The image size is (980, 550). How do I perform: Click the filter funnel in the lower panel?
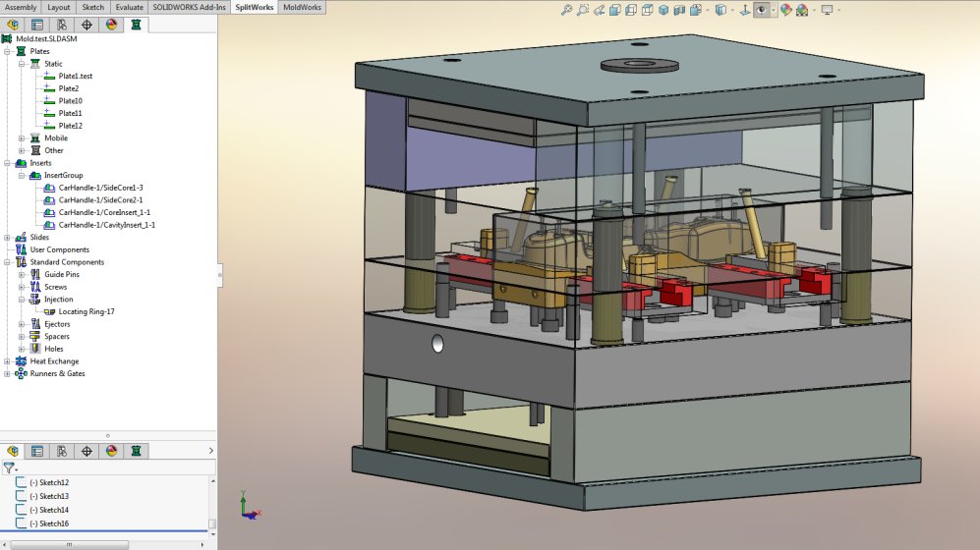[9, 468]
